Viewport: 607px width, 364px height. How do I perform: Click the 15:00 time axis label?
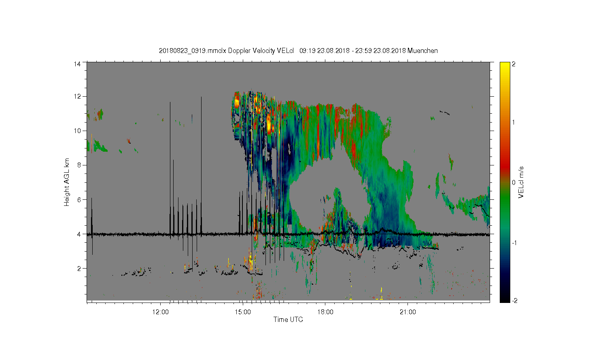click(x=243, y=312)
